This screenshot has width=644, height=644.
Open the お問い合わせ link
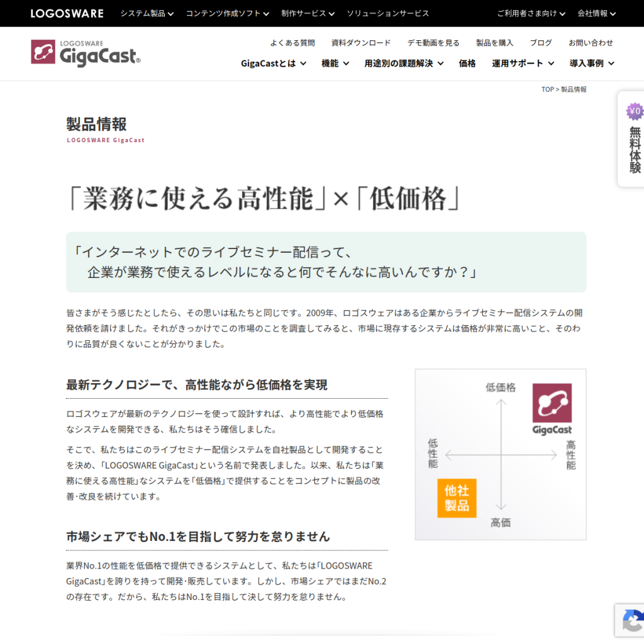pyautogui.click(x=591, y=43)
